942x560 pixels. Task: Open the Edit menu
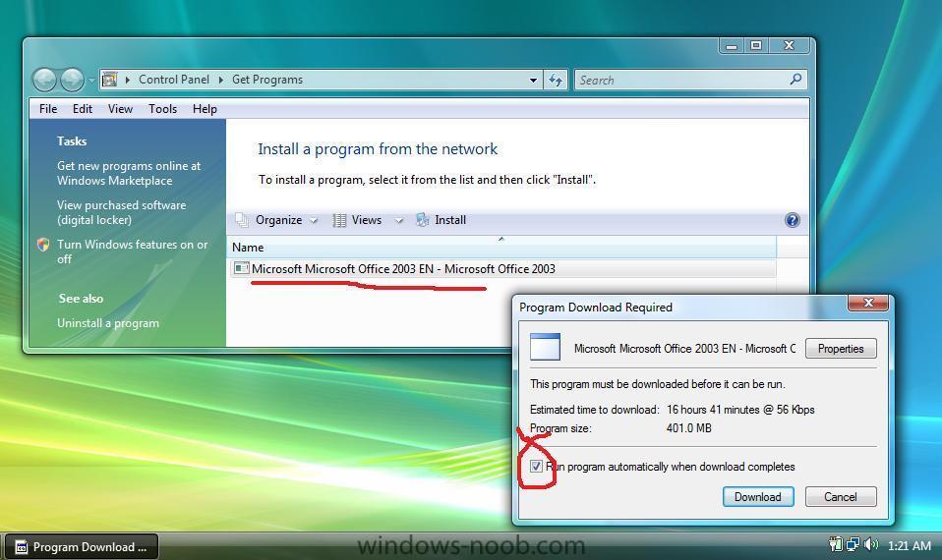pyautogui.click(x=83, y=109)
